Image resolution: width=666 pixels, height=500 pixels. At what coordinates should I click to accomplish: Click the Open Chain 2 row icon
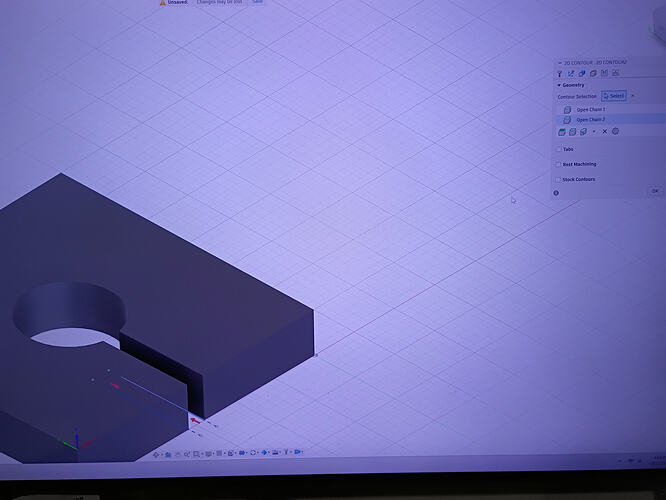(x=567, y=120)
